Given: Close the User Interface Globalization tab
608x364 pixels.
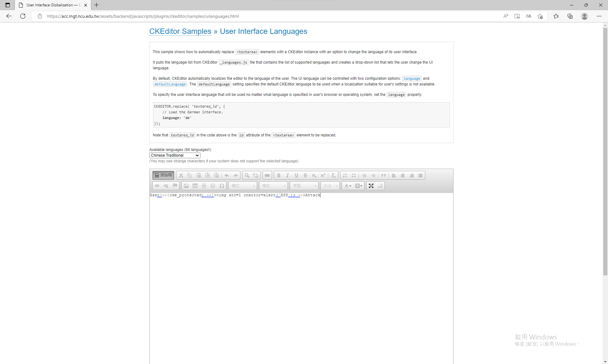Looking at the screenshot, I should tap(85, 5).
